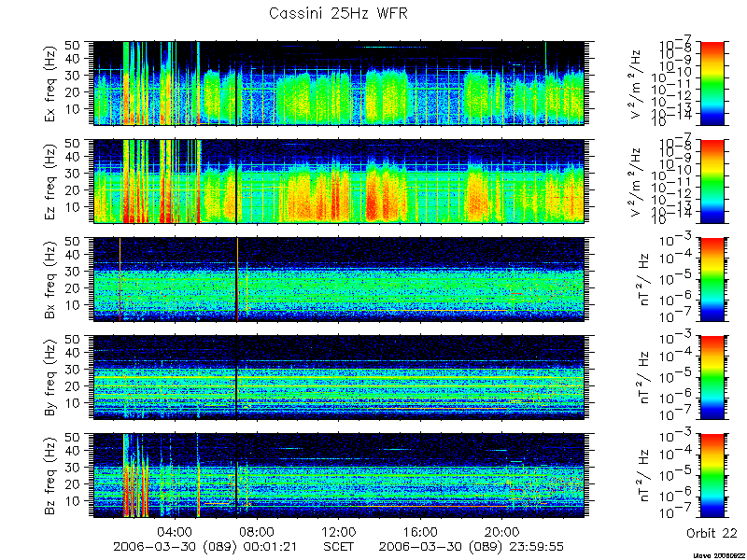Click the Ez spectrogram panel
The image size is (747, 560).
click(x=338, y=181)
